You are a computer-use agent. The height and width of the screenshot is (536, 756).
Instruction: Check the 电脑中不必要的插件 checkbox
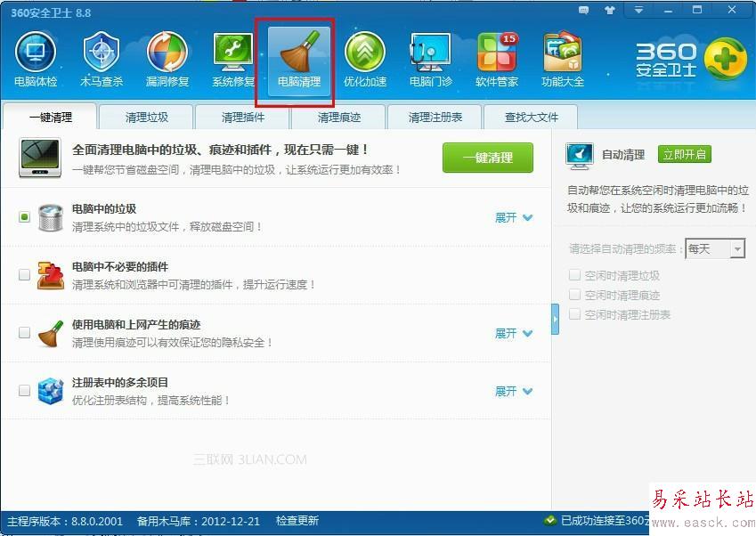pyautogui.click(x=24, y=275)
